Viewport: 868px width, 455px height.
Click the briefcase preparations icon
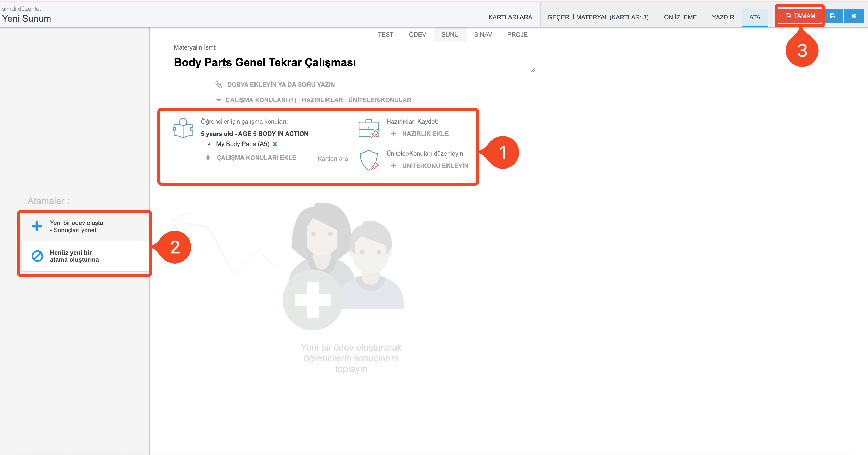[x=369, y=128]
